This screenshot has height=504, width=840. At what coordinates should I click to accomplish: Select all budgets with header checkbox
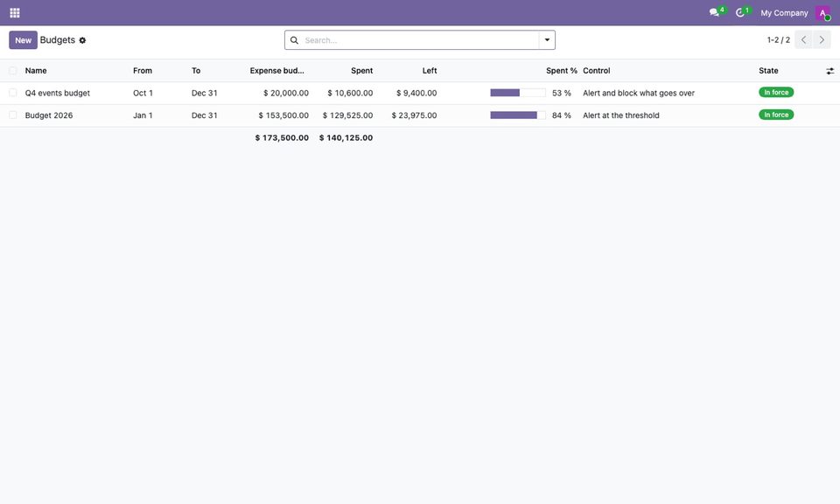pyautogui.click(x=13, y=71)
